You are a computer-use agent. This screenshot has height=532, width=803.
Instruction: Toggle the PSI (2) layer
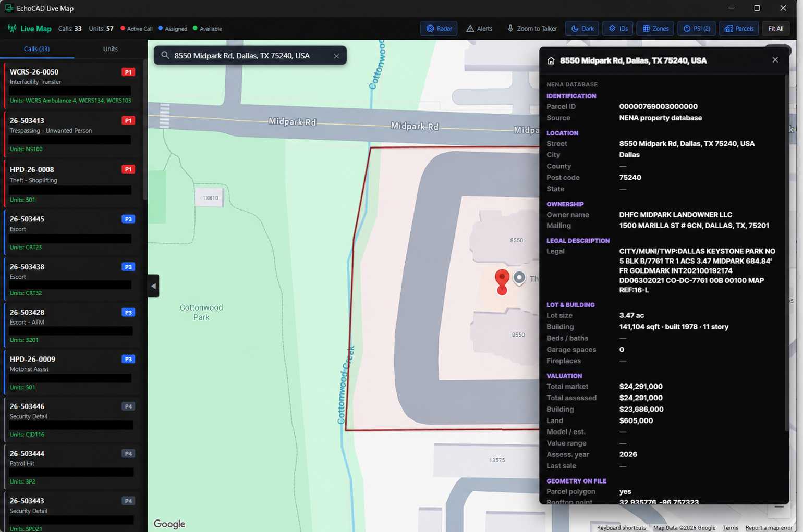(x=697, y=29)
